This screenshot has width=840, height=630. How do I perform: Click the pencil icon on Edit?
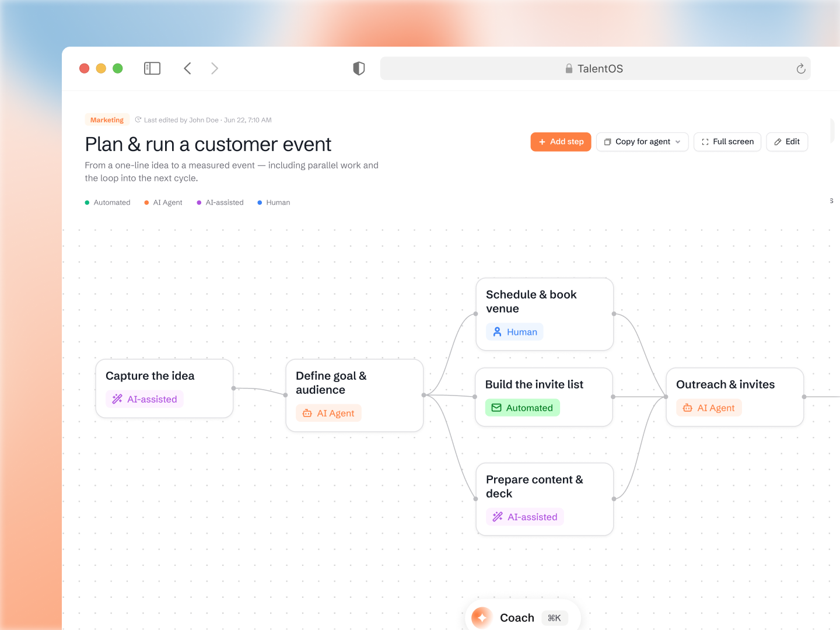coord(778,142)
